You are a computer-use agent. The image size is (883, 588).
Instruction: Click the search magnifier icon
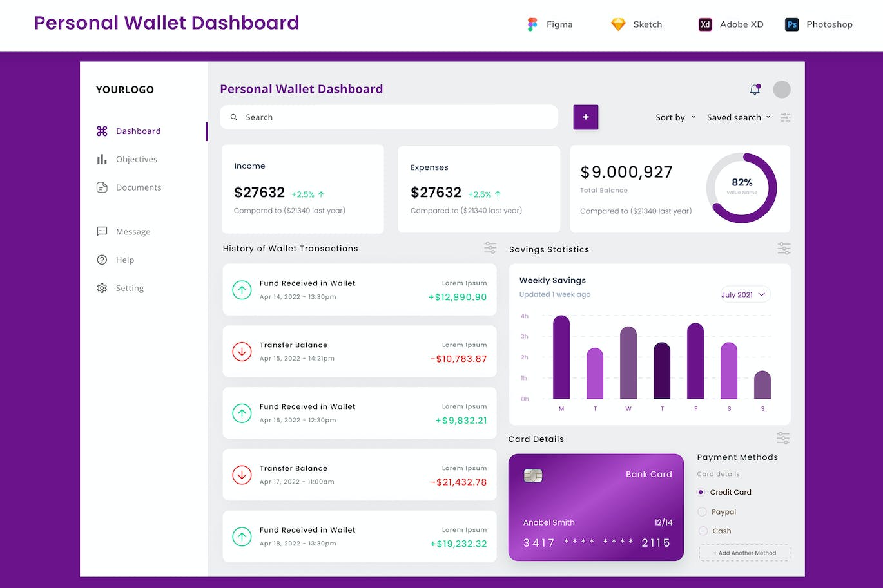point(234,117)
